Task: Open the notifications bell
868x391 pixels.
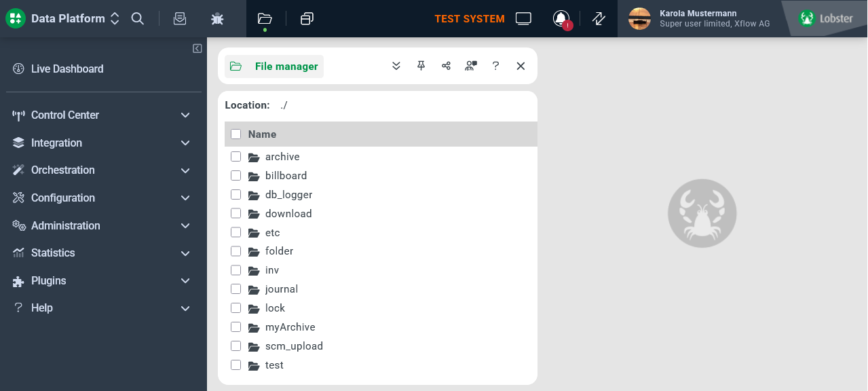Action: 561,19
